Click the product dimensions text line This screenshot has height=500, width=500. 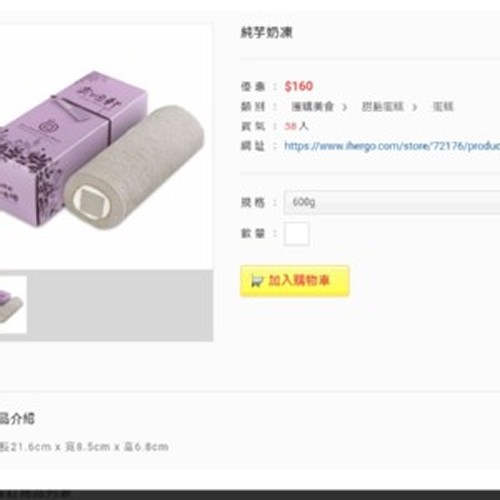84,447
